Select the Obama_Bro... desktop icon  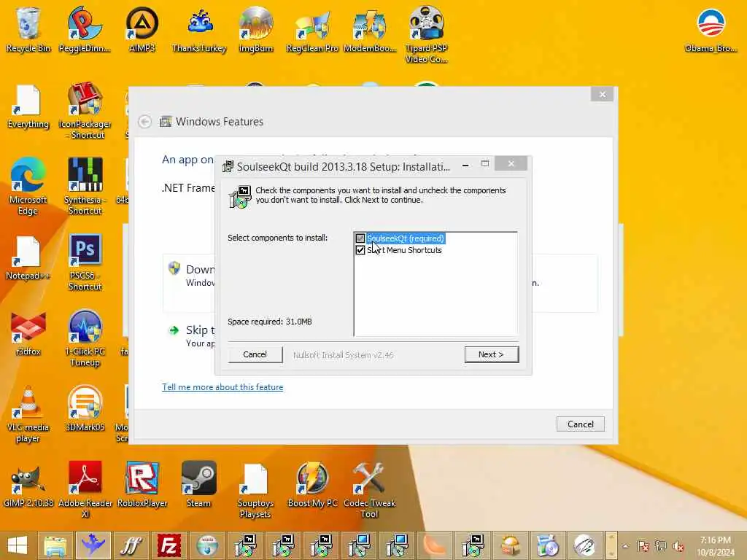(711, 28)
